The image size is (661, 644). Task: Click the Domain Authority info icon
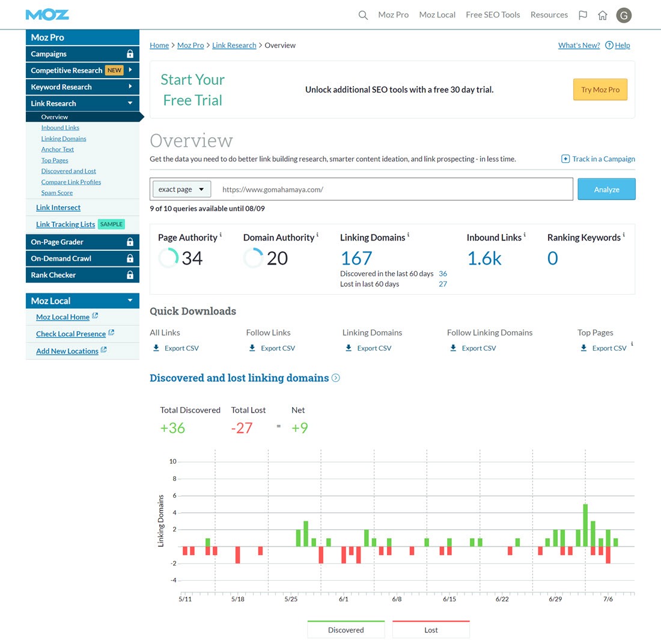317,235
